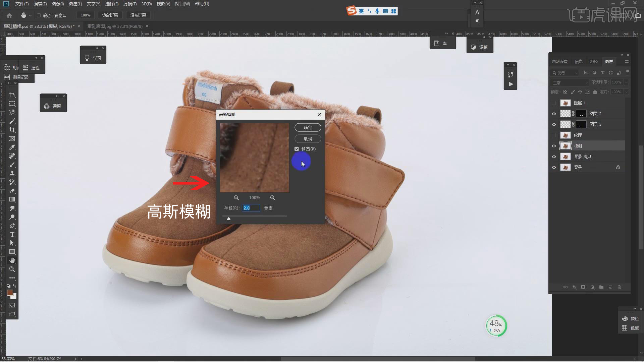This screenshot has width=644, height=362.
Task: Select the Path Selection tool
Action: pyautogui.click(x=12, y=243)
